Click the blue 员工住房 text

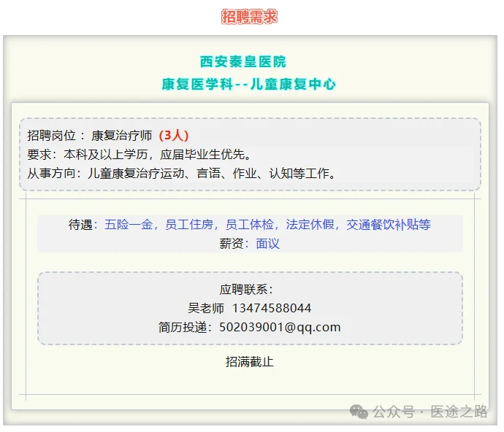click(189, 225)
